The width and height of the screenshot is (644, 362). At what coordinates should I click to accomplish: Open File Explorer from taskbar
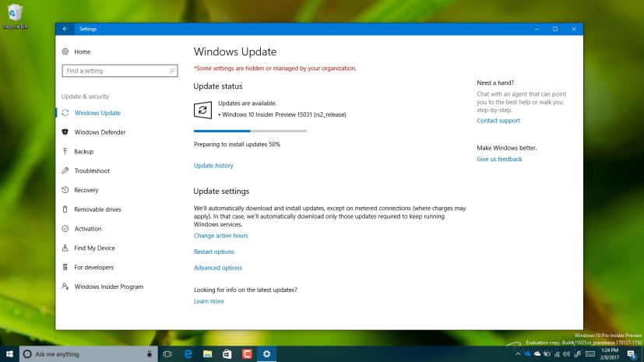click(207, 353)
